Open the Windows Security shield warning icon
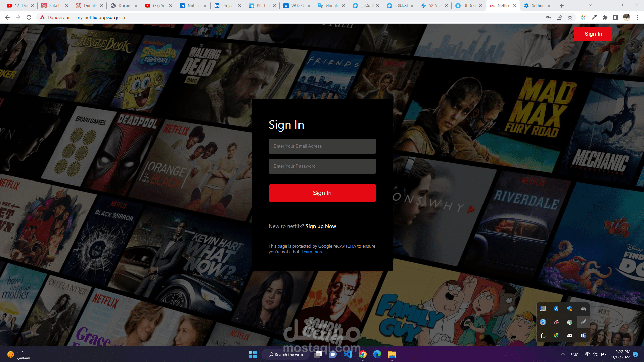Viewport: 644px width, 362px height. coord(570,309)
